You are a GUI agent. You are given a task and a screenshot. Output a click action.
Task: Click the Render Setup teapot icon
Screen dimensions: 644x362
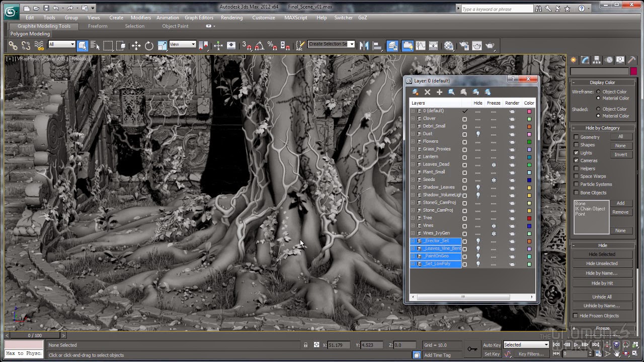[463, 46]
